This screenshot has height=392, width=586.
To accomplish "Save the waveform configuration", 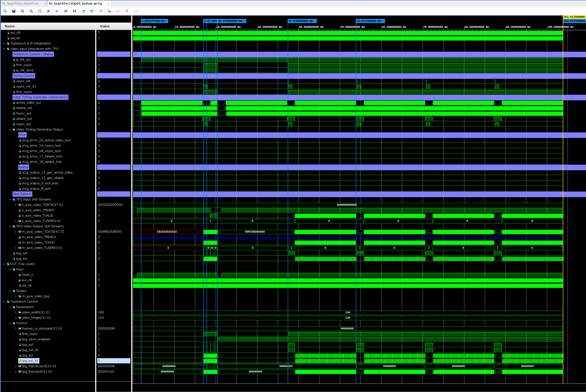I will (x=14, y=11).
